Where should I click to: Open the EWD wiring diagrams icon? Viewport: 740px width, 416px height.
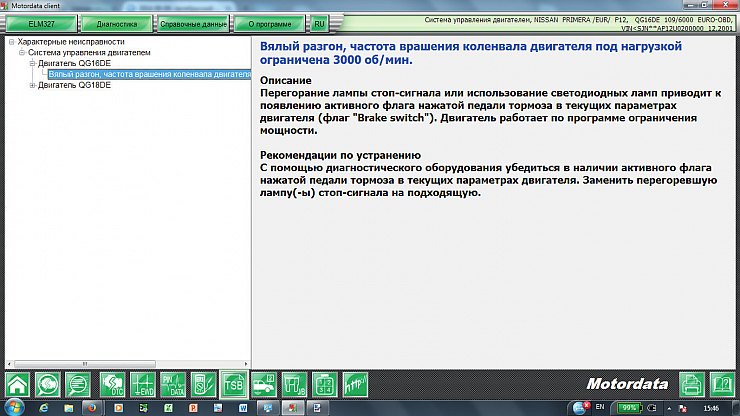(143, 385)
